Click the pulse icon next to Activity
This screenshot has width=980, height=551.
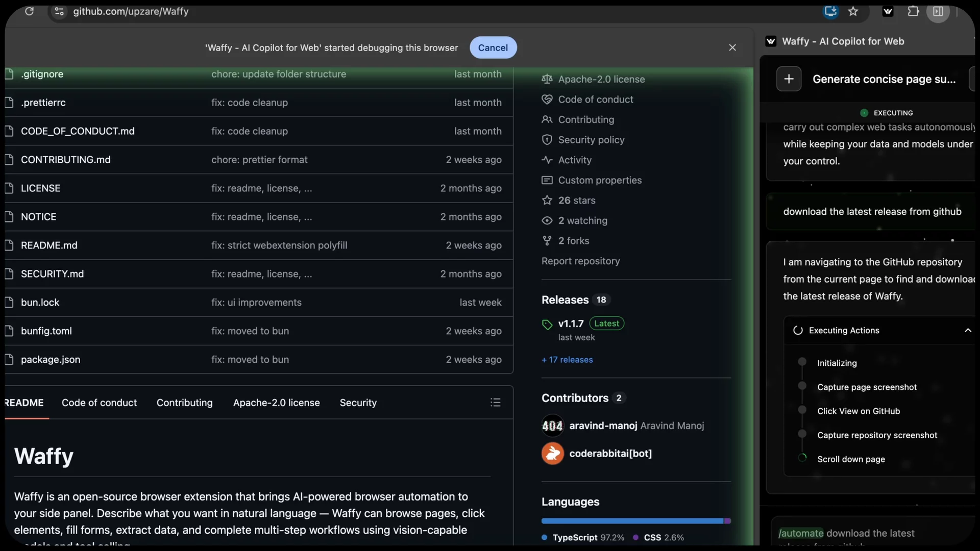pos(547,160)
